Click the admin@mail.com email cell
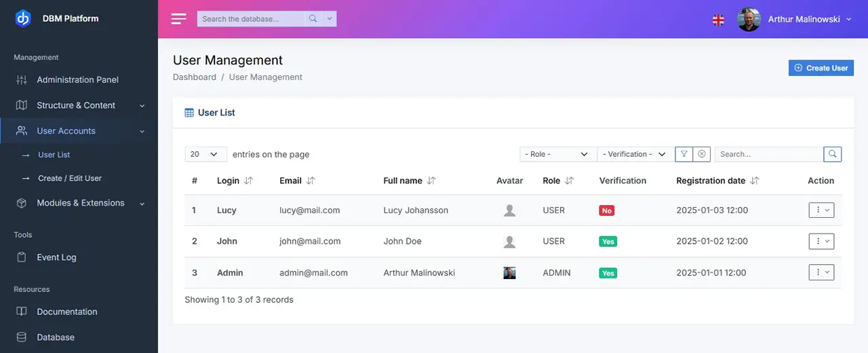Image resolution: width=868 pixels, height=353 pixels. [x=313, y=273]
